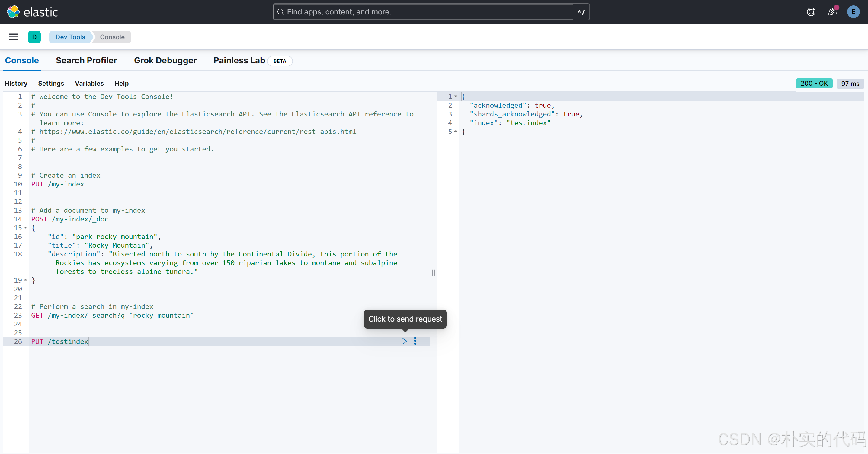Screen dimensions: 868x454
Task: Open console Settings
Action: [51, 84]
